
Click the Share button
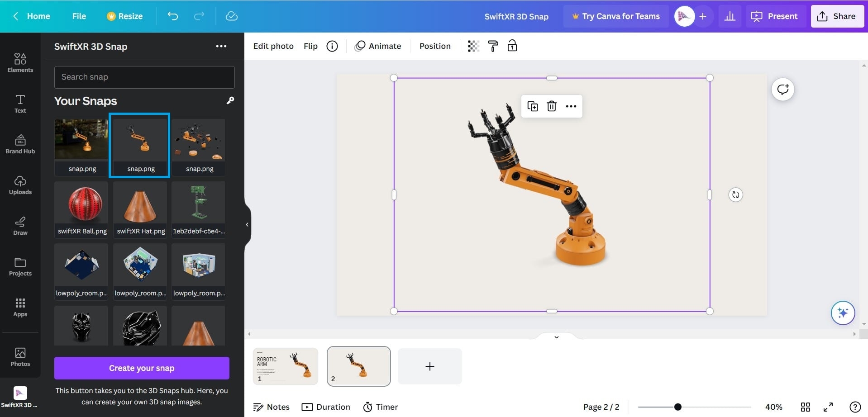click(x=837, y=16)
